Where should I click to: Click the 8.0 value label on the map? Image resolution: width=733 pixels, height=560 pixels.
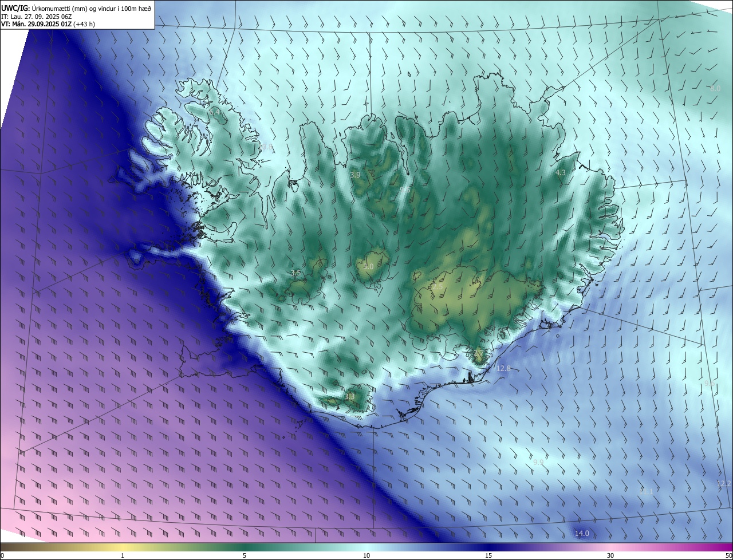(x=715, y=89)
